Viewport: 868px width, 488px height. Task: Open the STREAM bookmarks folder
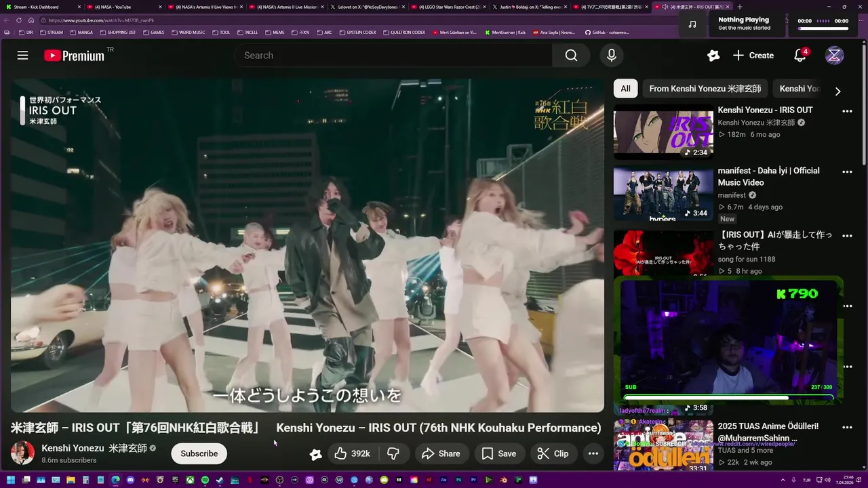(x=51, y=32)
